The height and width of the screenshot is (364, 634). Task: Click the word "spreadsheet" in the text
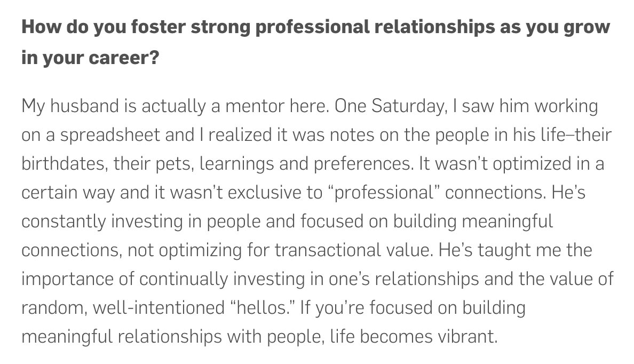coord(110,135)
